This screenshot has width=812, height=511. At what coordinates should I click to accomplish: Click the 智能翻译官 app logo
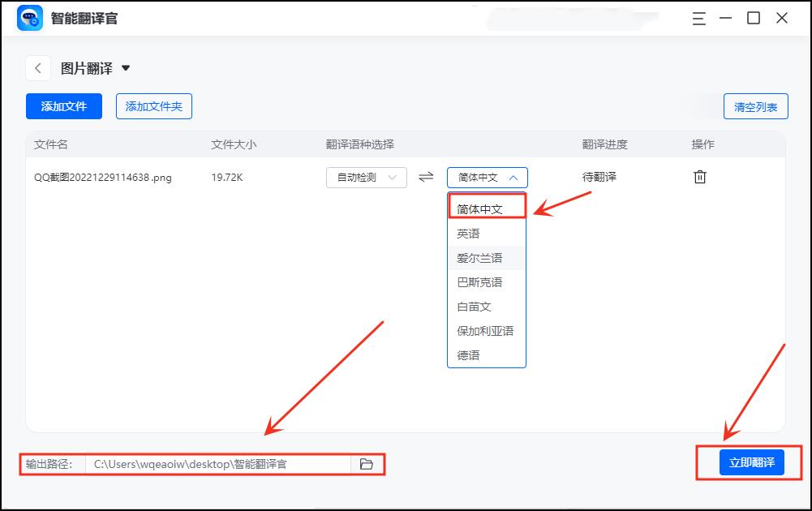pyautogui.click(x=30, y=18)
